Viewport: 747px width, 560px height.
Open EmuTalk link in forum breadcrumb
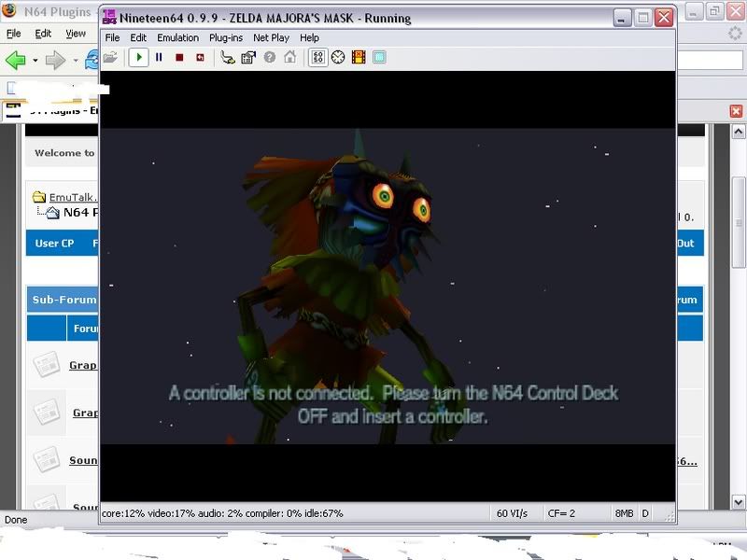[x=74, y=197]
